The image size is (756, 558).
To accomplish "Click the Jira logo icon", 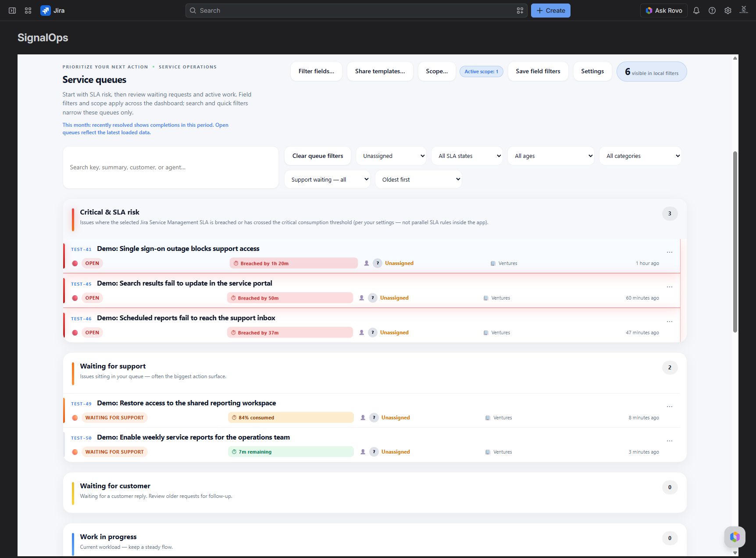I will [46, 11].
